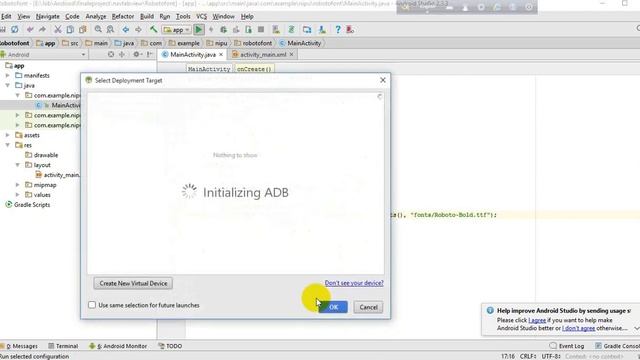Open the Messages tool window

[x=19, y=346]
